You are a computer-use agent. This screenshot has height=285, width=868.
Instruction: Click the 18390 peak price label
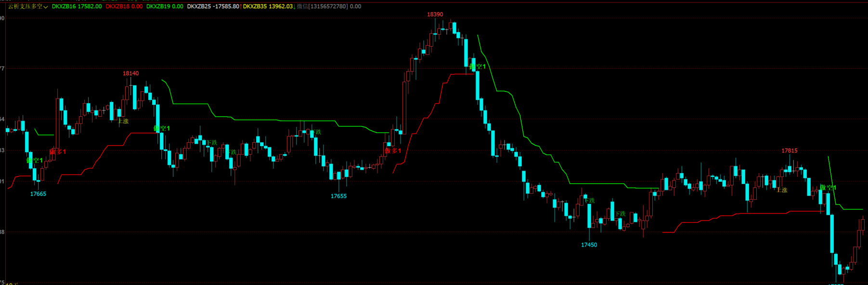435,14
